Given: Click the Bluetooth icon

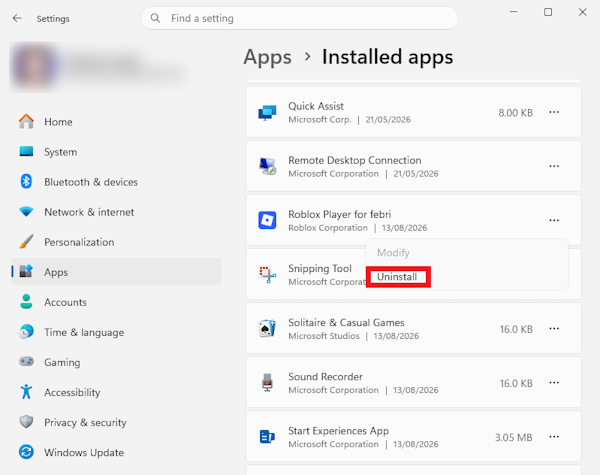Looking at the screenshot, I should click(x=26, y=181).
